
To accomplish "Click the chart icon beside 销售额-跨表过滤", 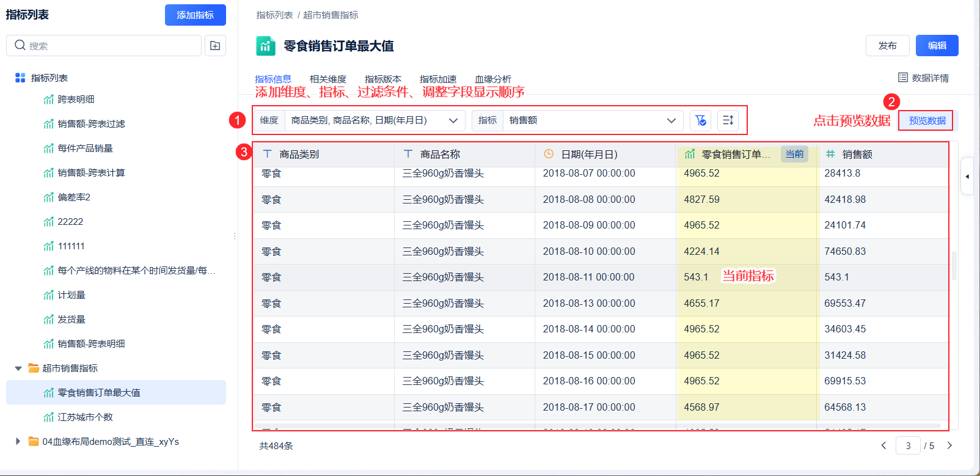I will [x=49, y=124].
